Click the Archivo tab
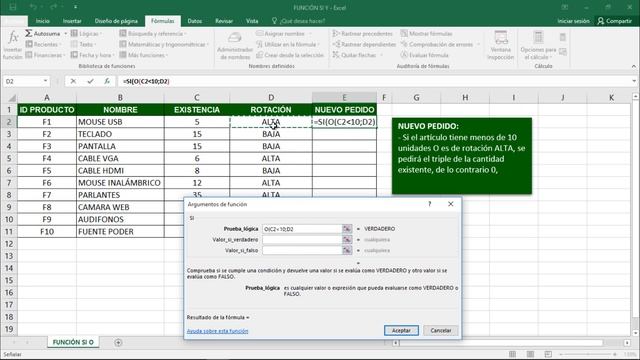640x360 pixels. click(x=14, y=21)
